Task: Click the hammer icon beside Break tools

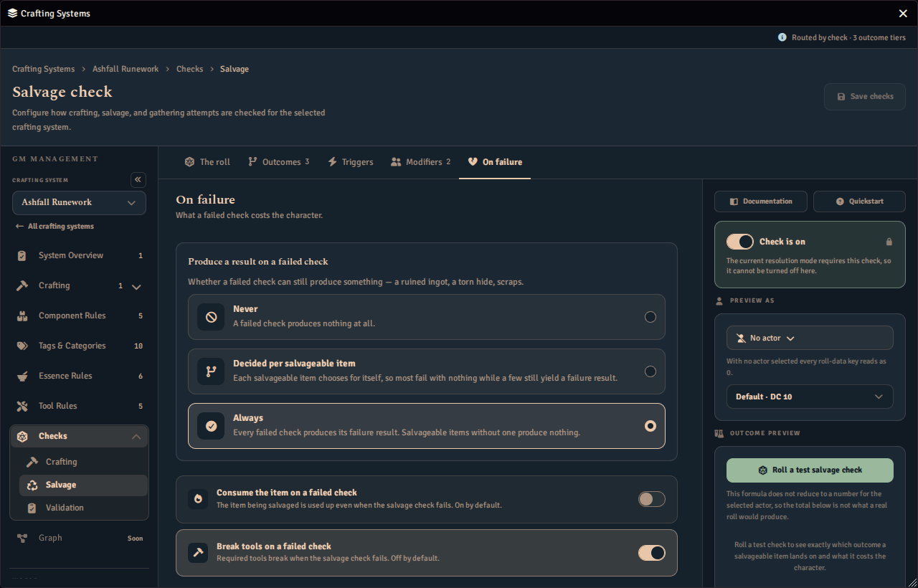Action: [x=198, y=552]
